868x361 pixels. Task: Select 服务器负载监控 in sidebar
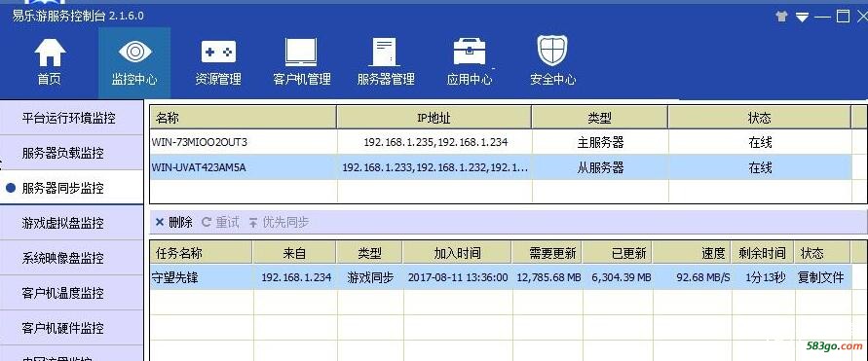[x=71, y=153]
